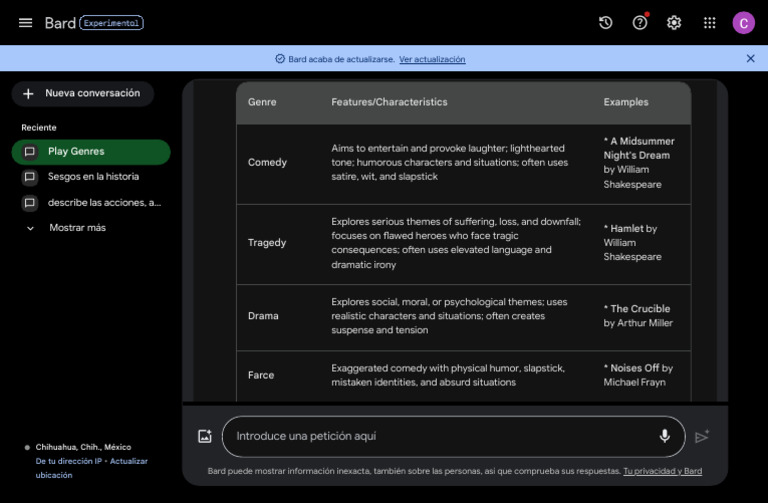Expand Mostrar más in recent list
Screen dimensions: 768x503
click(76, 228)
